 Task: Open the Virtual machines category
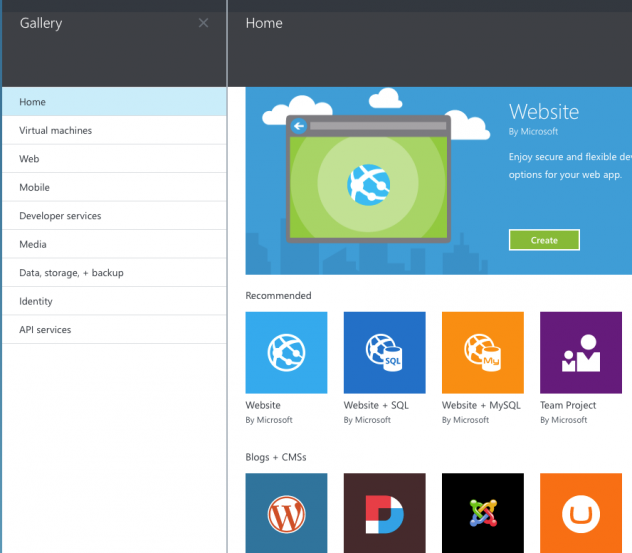point(114,130)
